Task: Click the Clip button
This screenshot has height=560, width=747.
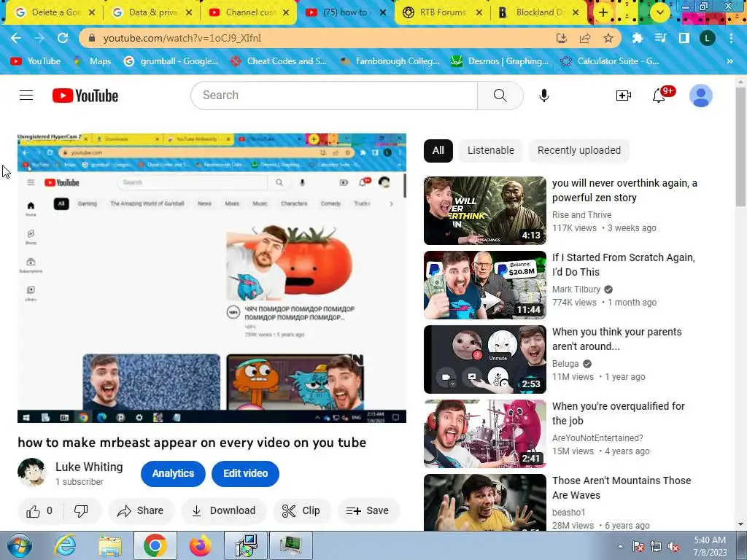Action: [301, 511]
